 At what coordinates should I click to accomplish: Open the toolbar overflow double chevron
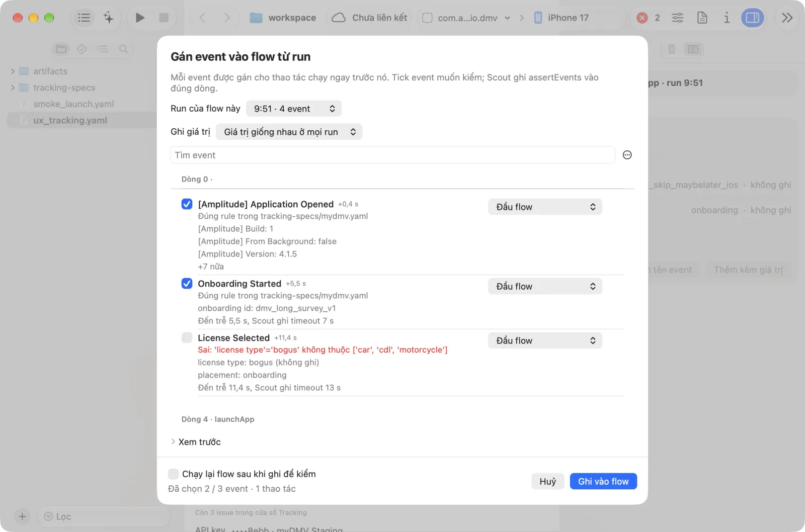(x=787, y=18)
